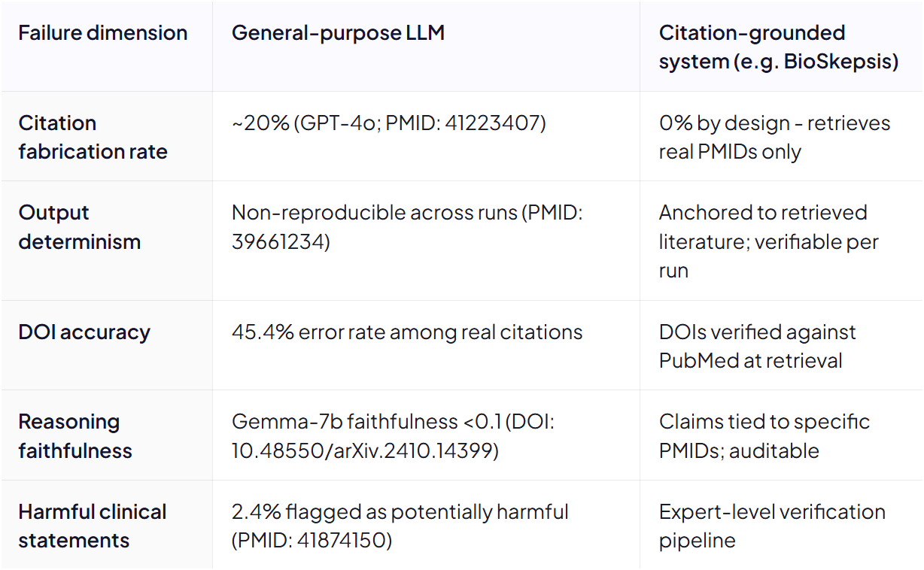Viewport: 924px width, 570px height.
Task: Click the "Gemma-7b faithfulness <0.1" text
Action: click(x=364, y=422)
